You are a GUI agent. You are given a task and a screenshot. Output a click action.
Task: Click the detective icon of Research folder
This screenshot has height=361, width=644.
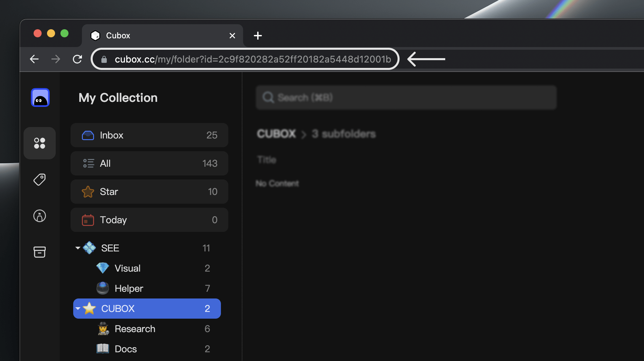pos(103,329)
